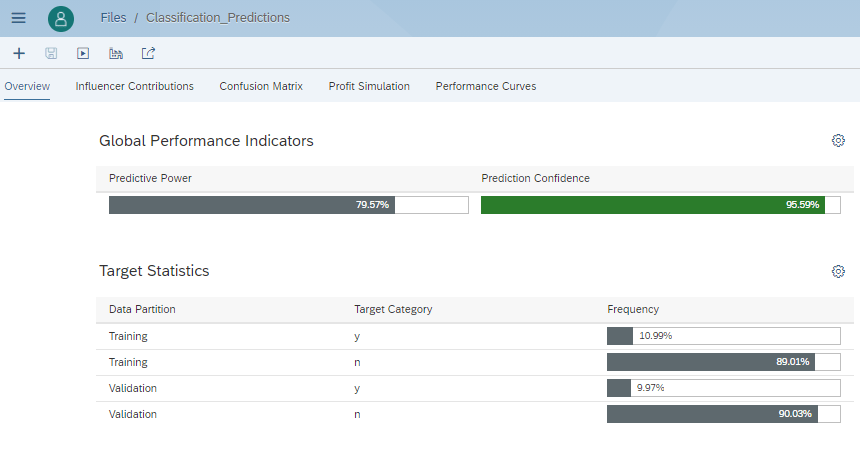Click the user profile avatar

tap(61, 18)
